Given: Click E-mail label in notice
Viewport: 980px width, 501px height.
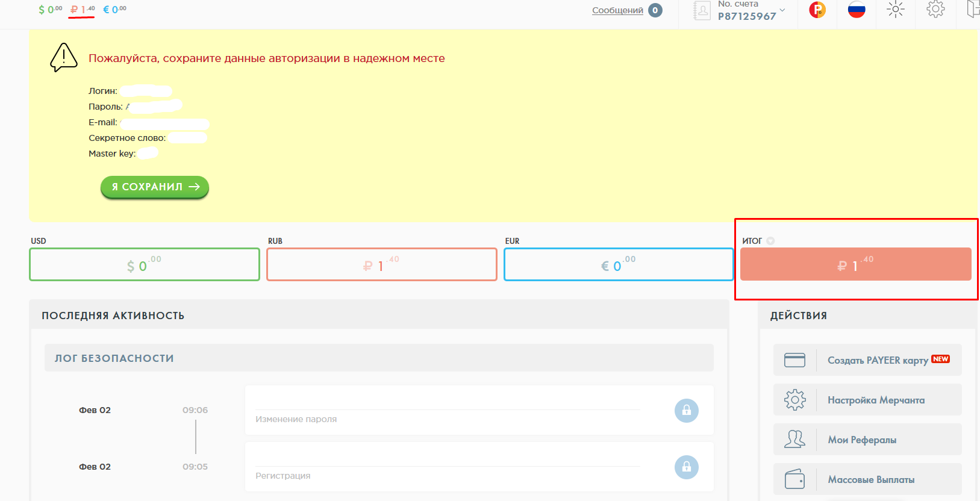Looking at the screenshot, I should tap(103, 122).
